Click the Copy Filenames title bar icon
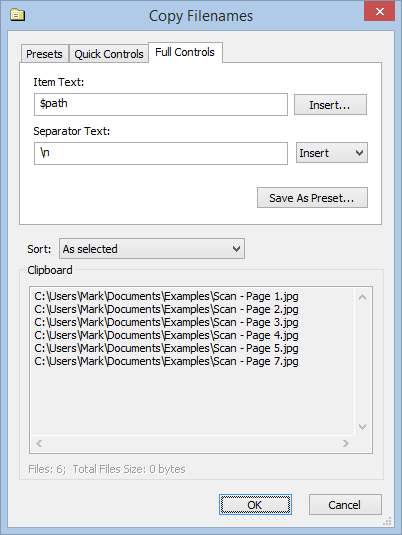The height and width of the screenshot is (535, 402). pos(17,15)
